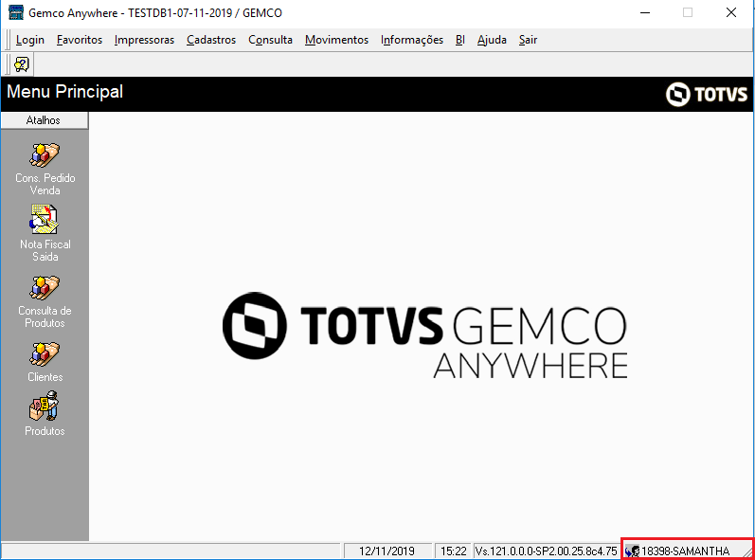This screenshot has width=755, height=560.
Task: Open the Informações menu
Action: [412, 40]
